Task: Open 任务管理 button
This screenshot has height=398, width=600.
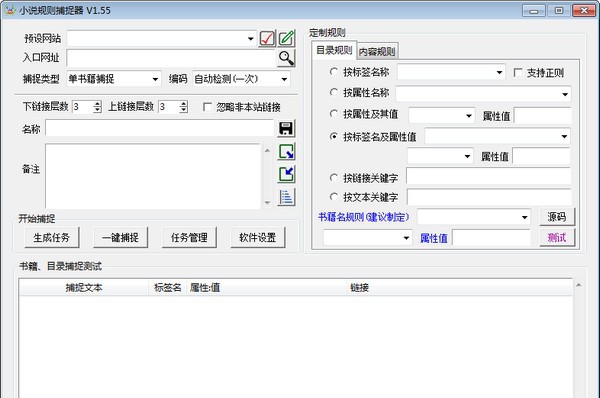Action: pyautogui.click(x=189, y=238)
